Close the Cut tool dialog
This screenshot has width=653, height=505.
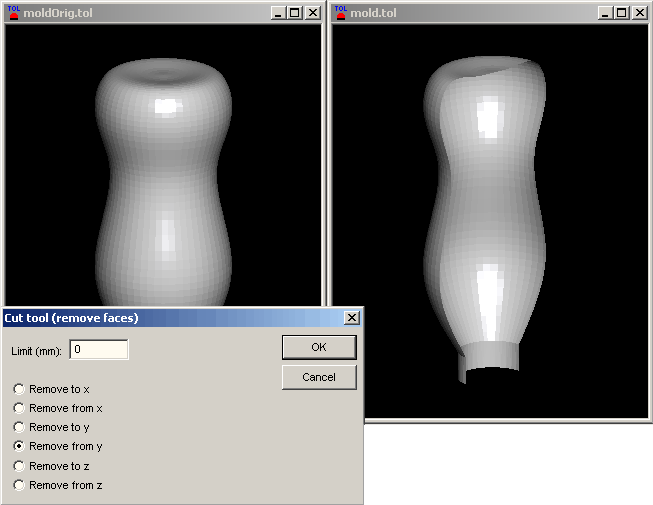[352, 318]
